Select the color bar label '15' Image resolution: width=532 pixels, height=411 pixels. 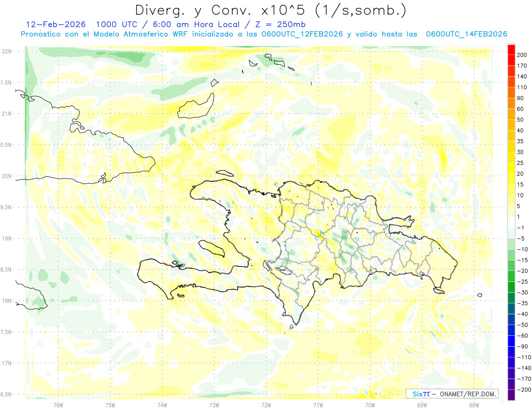point(521,184)
